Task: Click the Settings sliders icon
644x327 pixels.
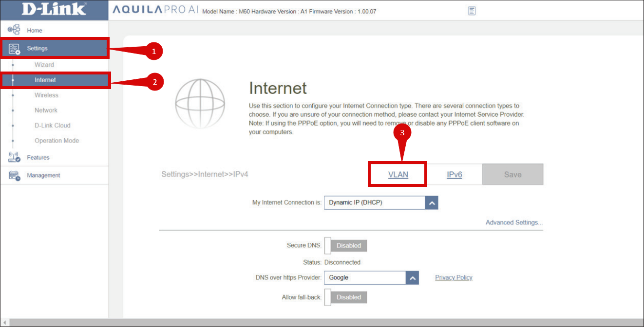Action: tap(14, 48)
